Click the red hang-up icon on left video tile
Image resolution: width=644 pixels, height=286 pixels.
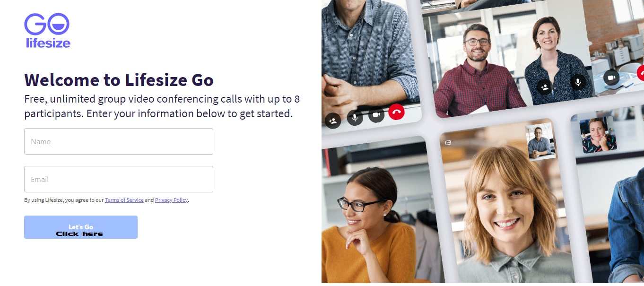396,112
